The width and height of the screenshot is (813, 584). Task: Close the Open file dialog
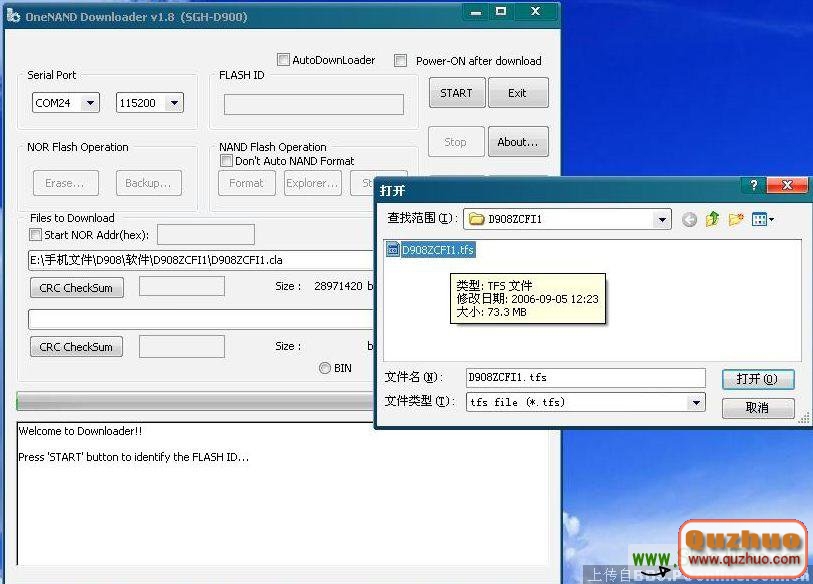click(x=787, y=185)
